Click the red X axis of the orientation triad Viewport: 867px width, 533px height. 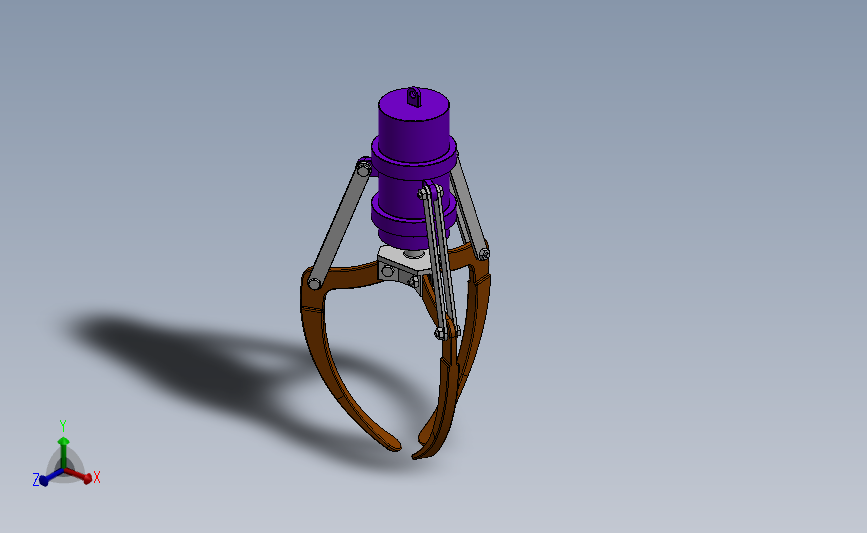click(x=79, y=475)
